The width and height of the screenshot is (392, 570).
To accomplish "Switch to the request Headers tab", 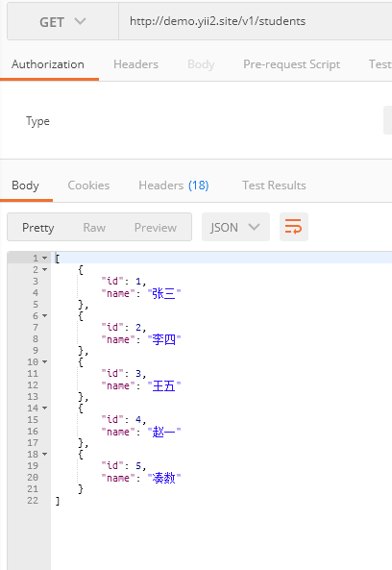I will coord(135,64).
